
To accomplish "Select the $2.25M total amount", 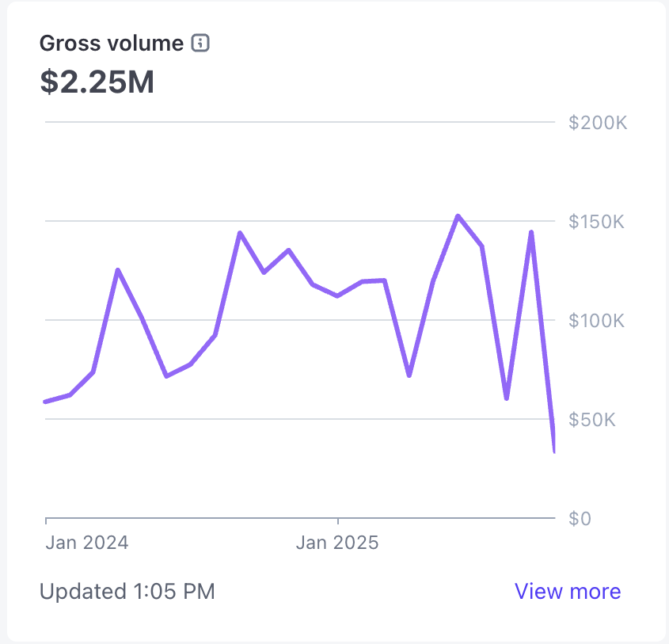I will coord(97,82).
